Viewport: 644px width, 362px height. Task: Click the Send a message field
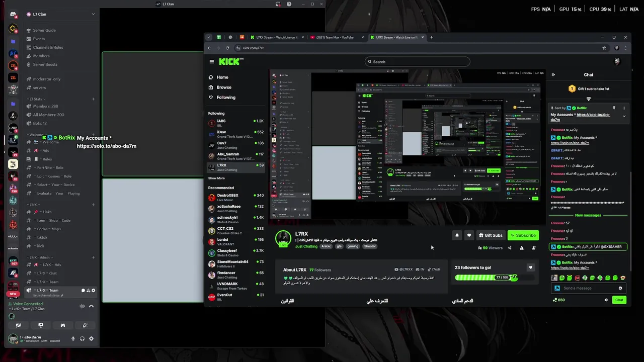coord(589,288)
